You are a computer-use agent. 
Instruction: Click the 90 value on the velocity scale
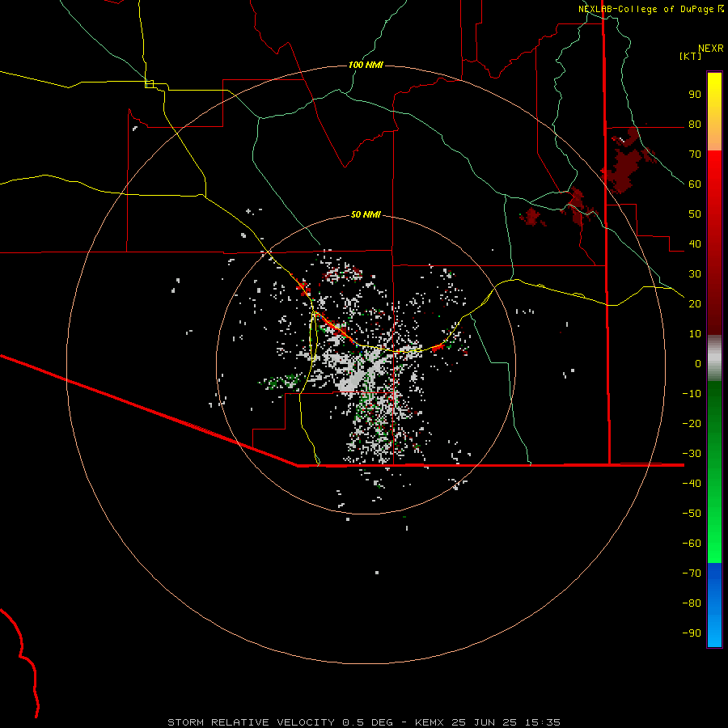(695, 95)
